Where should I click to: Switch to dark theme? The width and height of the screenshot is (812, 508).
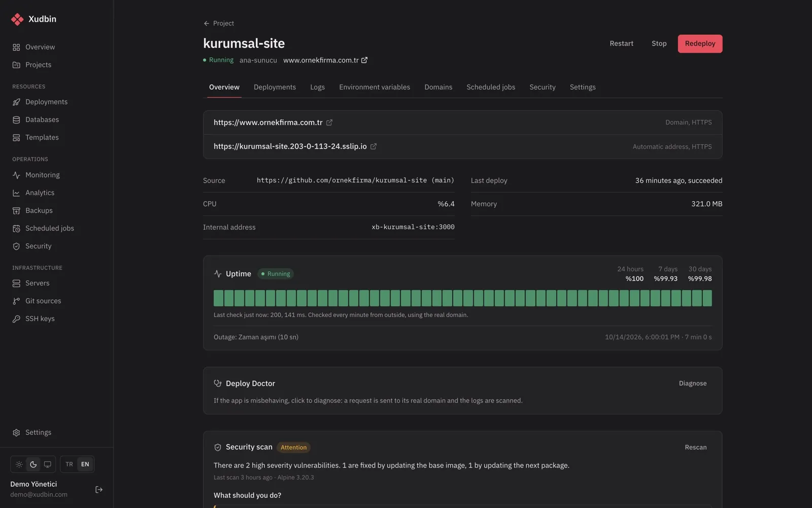click(33, 464)
